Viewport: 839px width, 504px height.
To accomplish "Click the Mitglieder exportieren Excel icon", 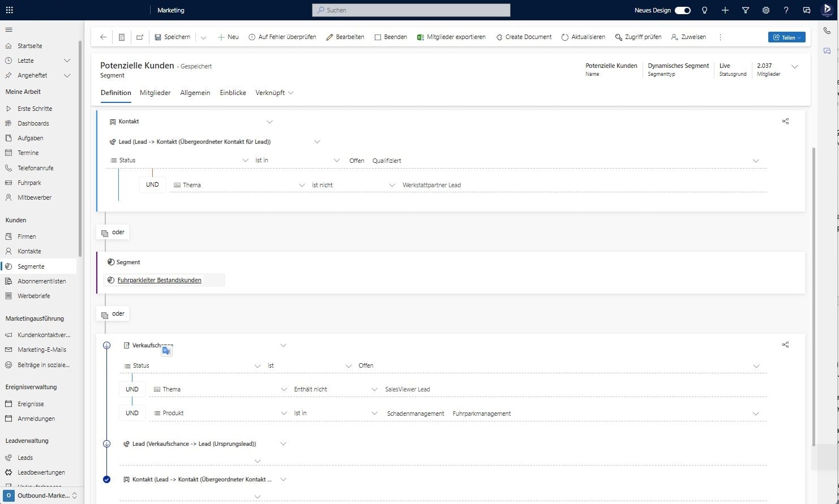I will (420, 37).
